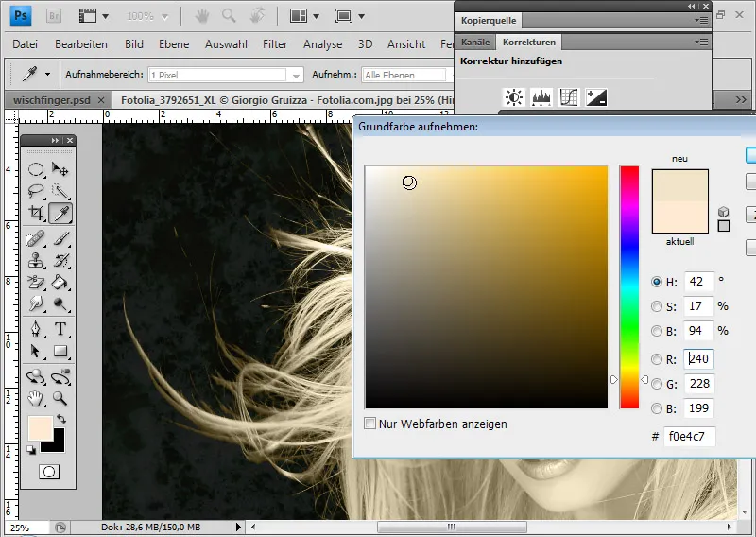Add a Curves adjustment
The height and width of the screenshot is (537, 756).
pyautogui.click(x=569, y=97)
